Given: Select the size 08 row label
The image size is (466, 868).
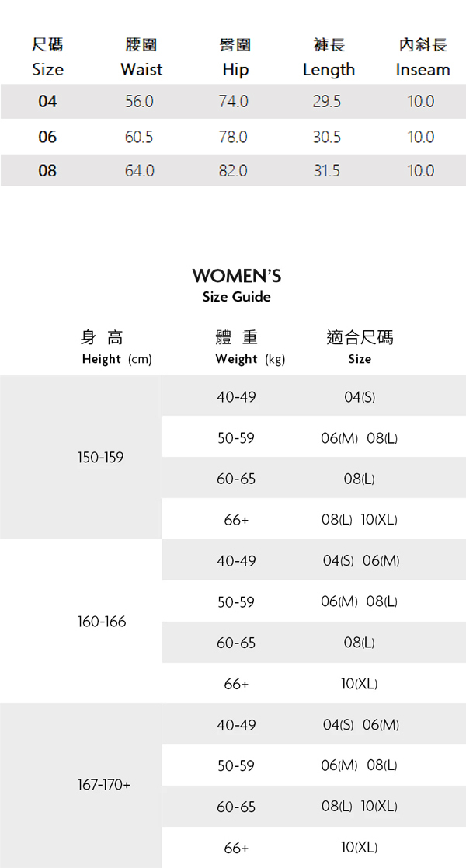Looking at the screenshot, I should (x=47, y=171).
